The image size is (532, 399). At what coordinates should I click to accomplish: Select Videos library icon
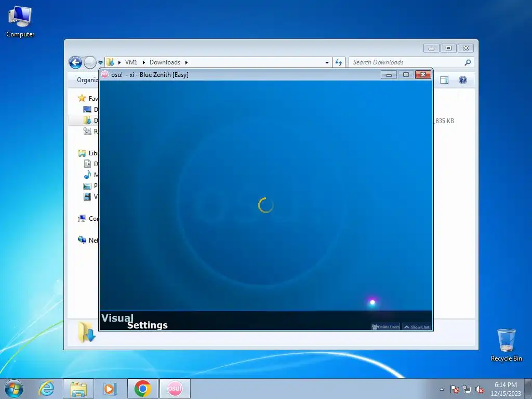87,196
